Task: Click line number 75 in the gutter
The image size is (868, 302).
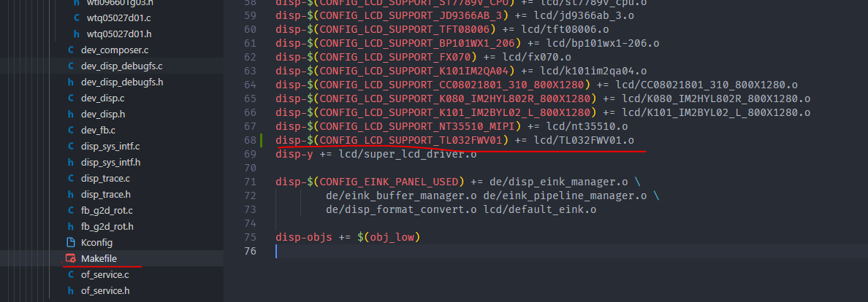Action: coord(249,237)
